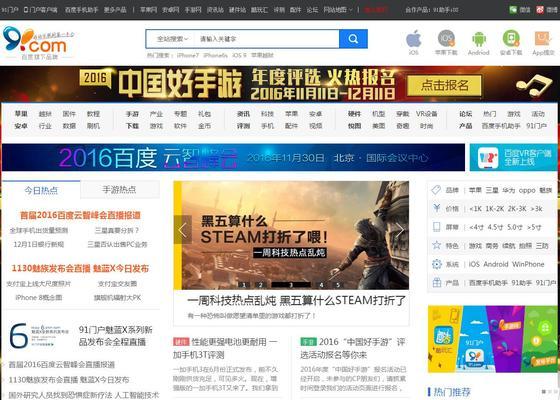Open 全球手机出货量预测 news link
The image size is (560, 400).
(x=39, y=230)
